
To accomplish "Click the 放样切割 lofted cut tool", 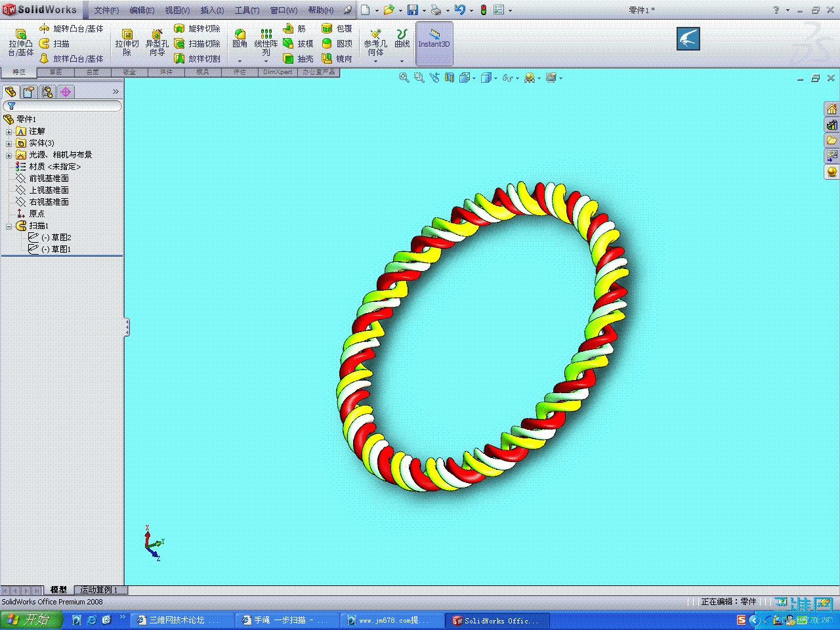I will tap(197, 58).
